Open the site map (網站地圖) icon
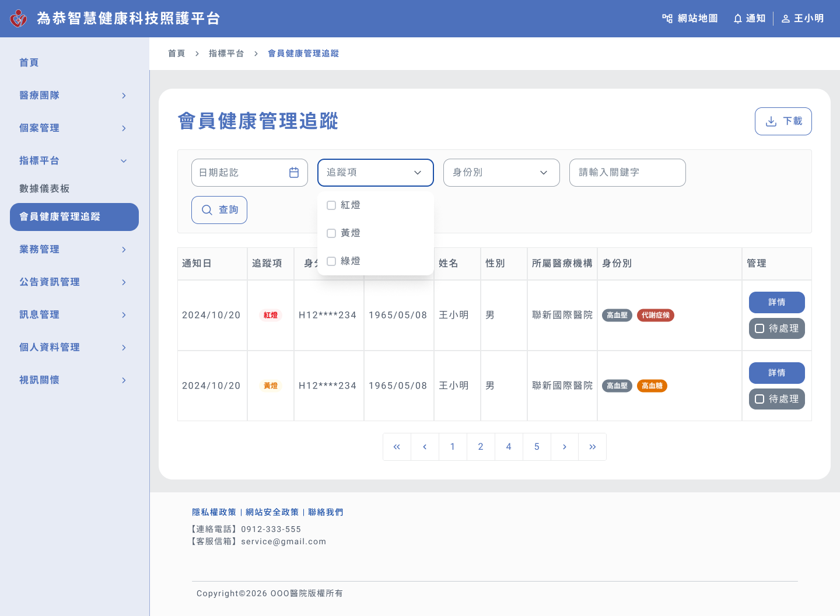Image resolution: width=840 pixels, height=616 pixels. coord(667,19)
